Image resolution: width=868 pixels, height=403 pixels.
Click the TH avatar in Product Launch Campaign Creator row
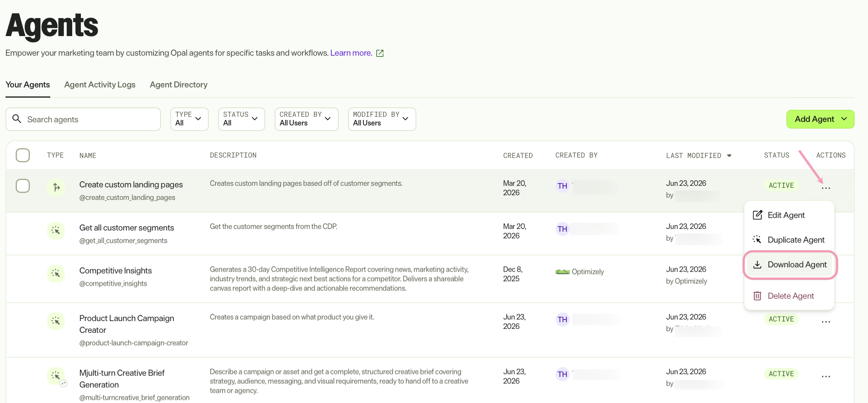(562, 319)
